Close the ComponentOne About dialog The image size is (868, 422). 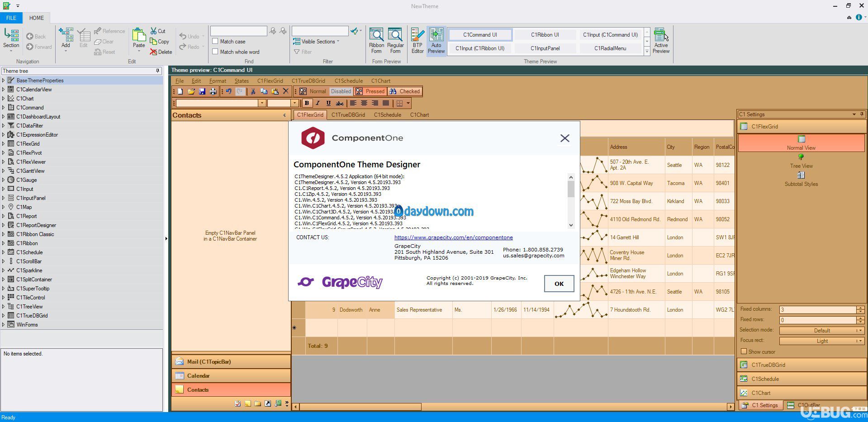pyautogui.click(x=565, y=138)
